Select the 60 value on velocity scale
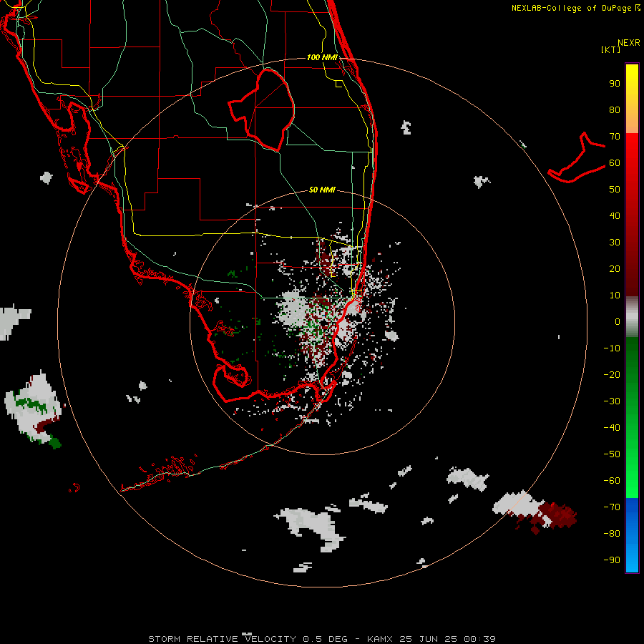 pos(615,162)
